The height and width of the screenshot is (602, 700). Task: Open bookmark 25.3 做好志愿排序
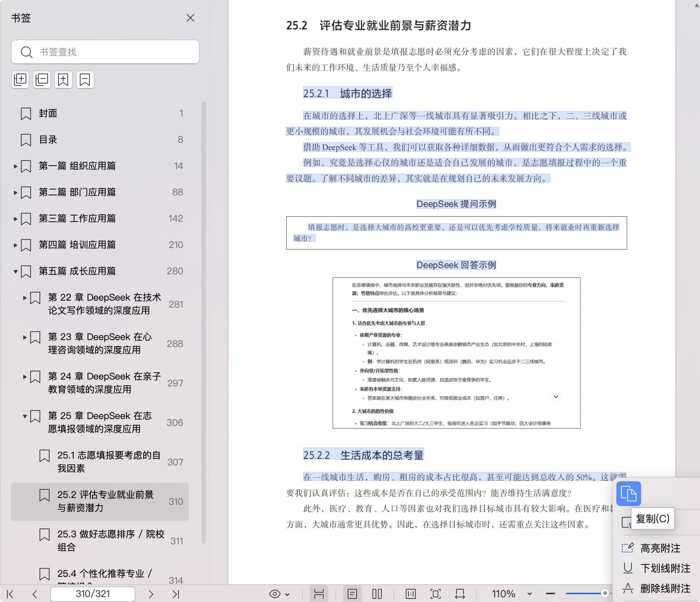111,541
